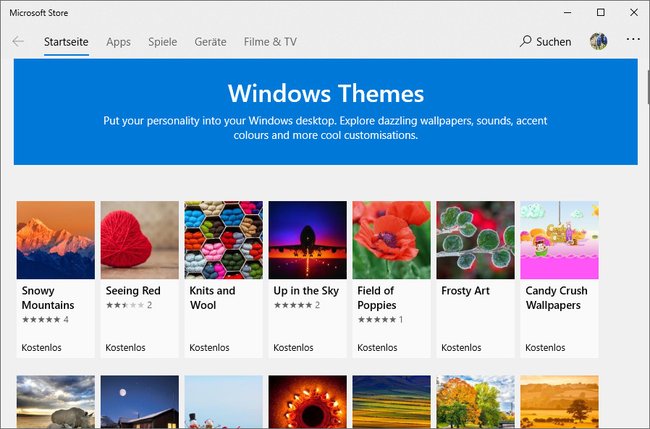Open the candle ring theme thumbnail
The image size is (650, 429).
[308, 402]
